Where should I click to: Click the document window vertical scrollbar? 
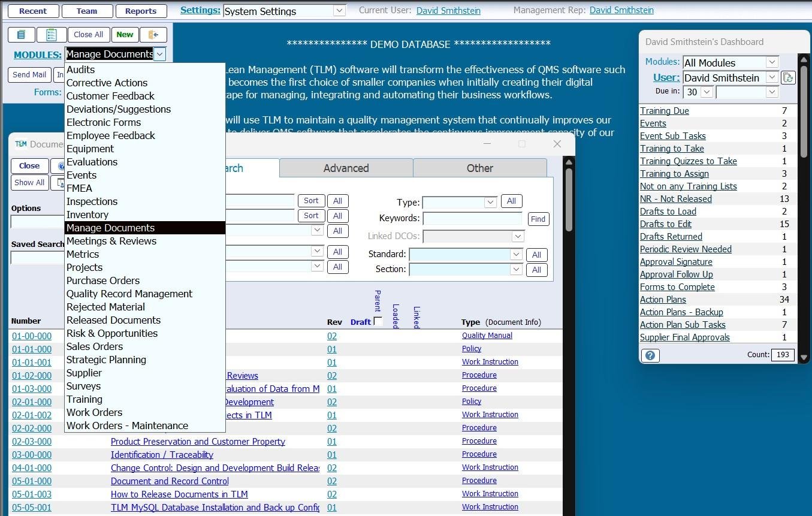pos(568,198)
